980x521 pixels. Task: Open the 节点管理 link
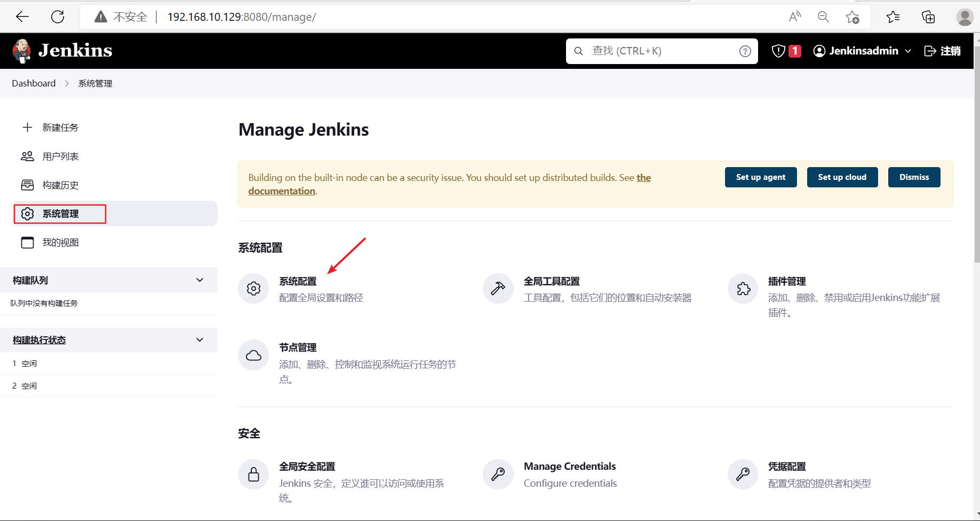(x=298, y=348)
